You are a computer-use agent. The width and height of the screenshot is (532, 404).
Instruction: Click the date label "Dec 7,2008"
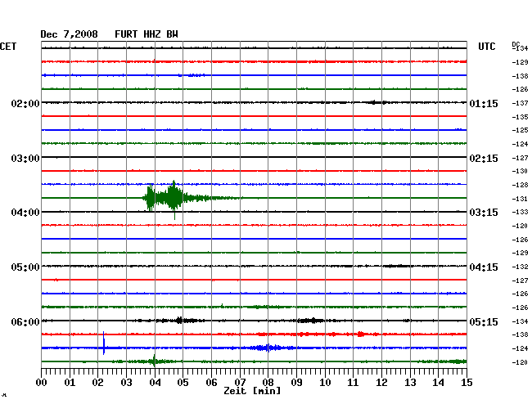pos(70,34)
